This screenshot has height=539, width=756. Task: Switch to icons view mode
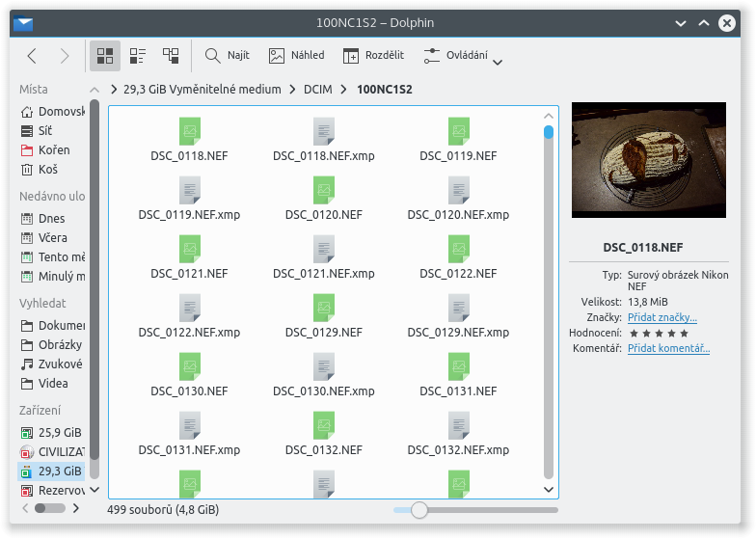click(104, 56)
